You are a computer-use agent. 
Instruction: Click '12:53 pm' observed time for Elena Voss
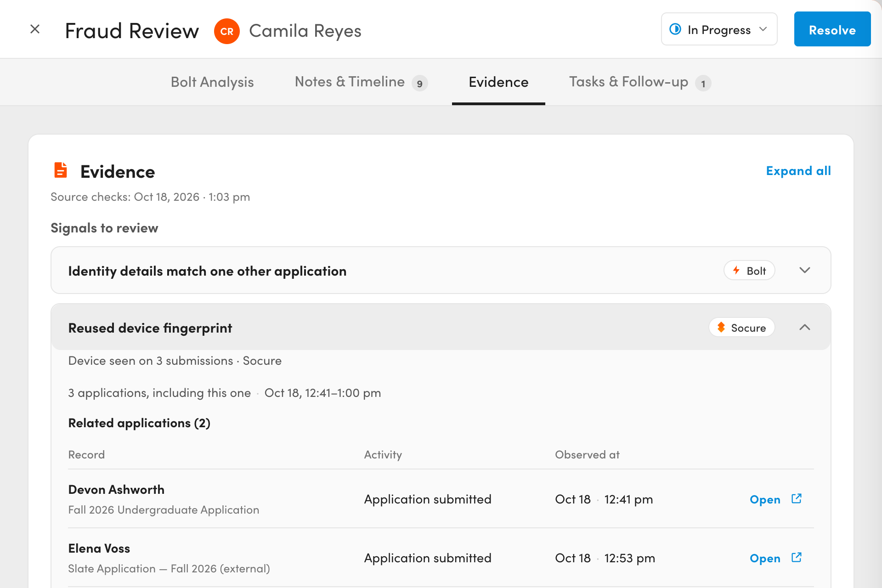pyautogui.click(x=630, y=558)
